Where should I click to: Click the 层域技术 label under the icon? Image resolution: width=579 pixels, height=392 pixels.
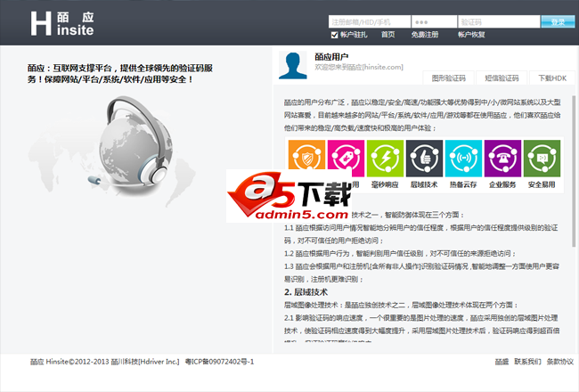click(x=424, y=184)
